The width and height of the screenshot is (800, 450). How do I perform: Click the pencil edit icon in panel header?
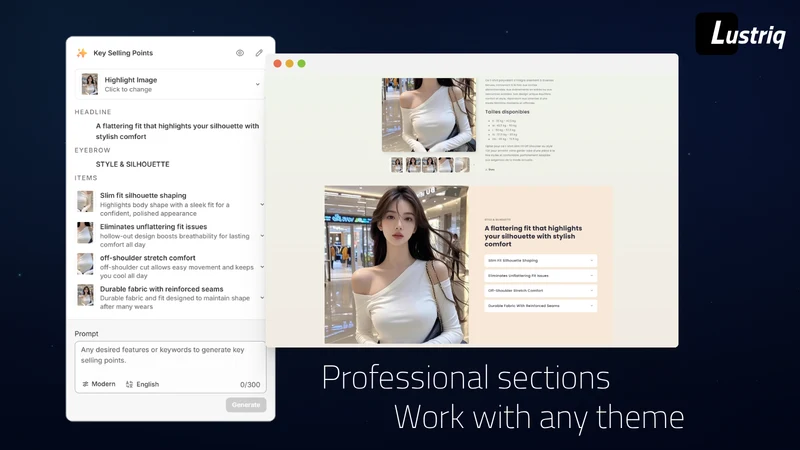259,53
